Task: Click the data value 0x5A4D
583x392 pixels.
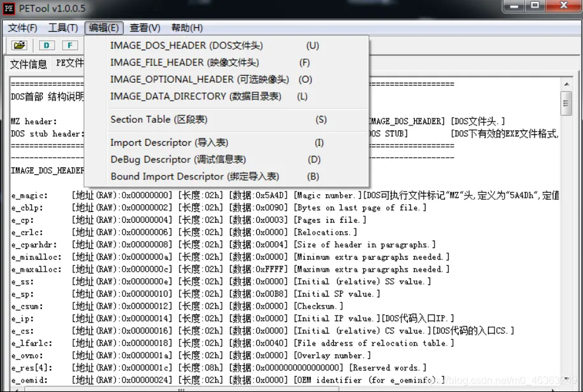Action: [x=270, y=195]
